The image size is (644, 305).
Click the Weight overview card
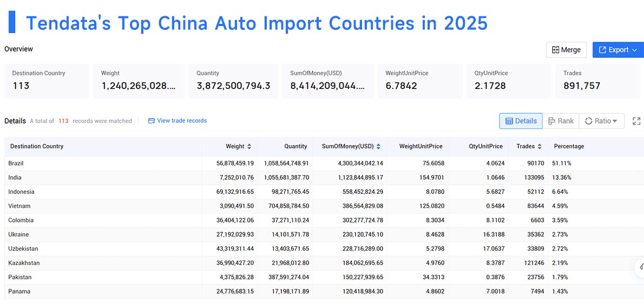point(139,81)
